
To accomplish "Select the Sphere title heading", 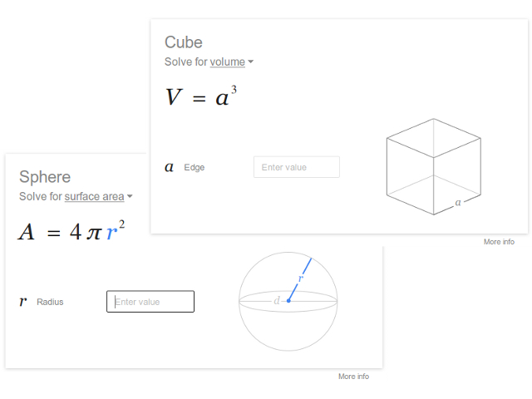I will (45, 177).
